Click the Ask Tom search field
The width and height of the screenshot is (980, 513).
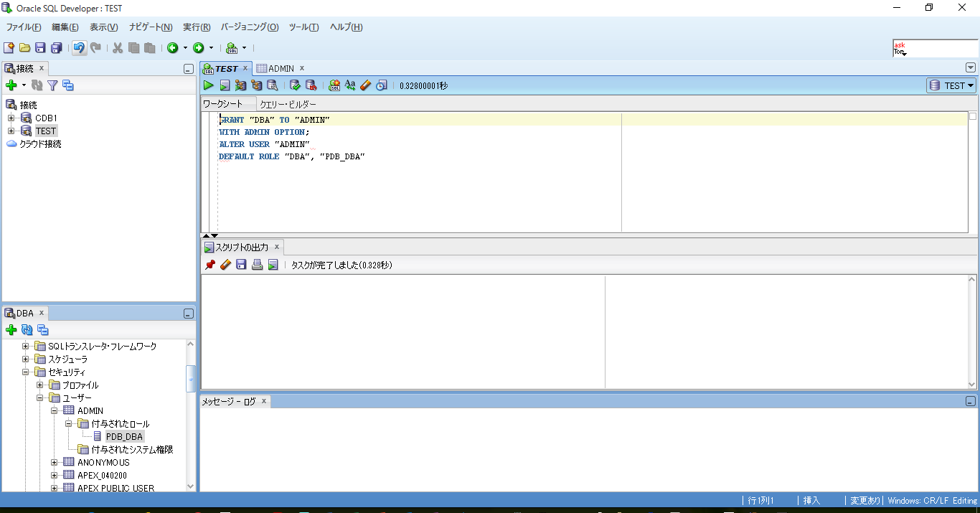935,48
